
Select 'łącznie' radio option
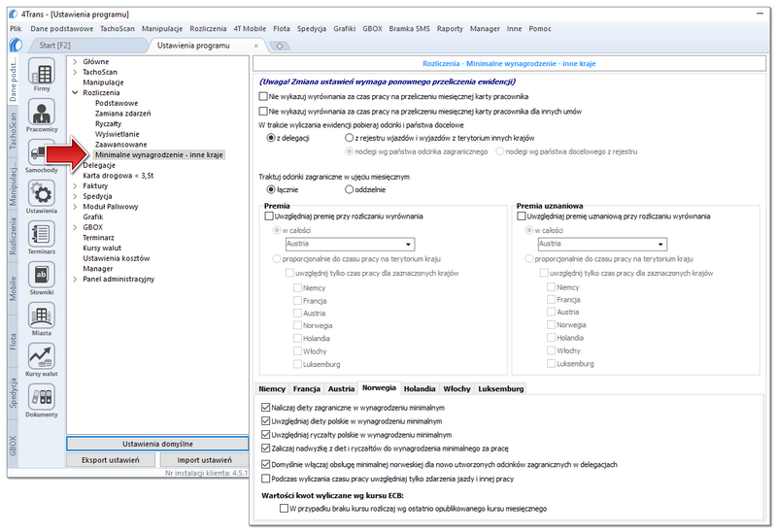(x=271, y=189)
